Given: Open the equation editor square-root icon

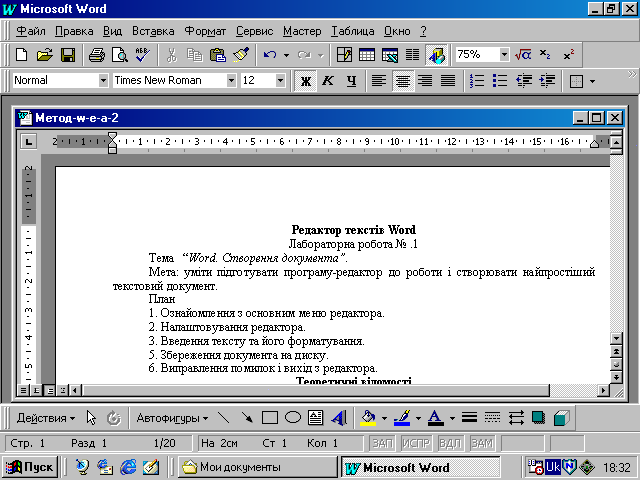Looking at the screenshot, I should [523, 55].
